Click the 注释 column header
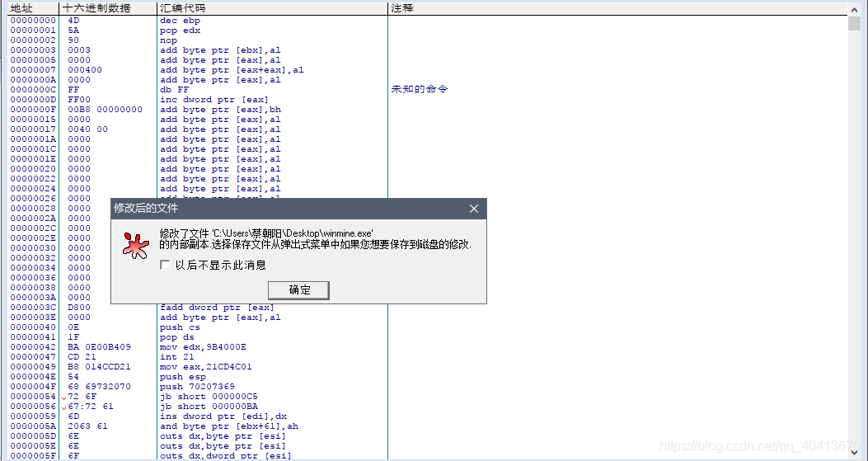The image size is (868, 461). coord(617,8)
